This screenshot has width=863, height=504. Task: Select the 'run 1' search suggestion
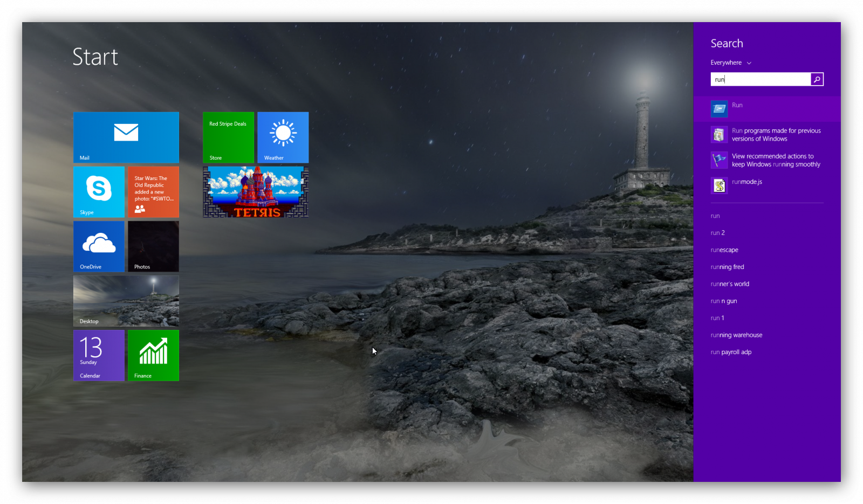point(717,318)
